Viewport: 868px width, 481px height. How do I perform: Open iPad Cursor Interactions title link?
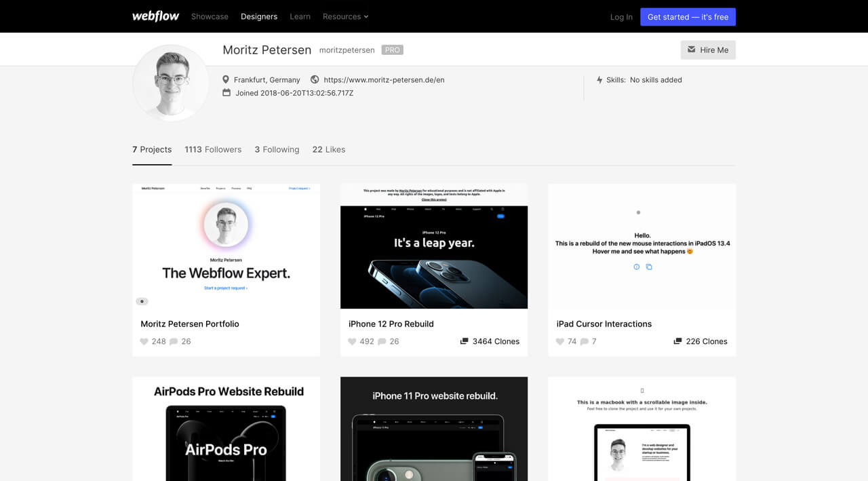coord(604,324)
